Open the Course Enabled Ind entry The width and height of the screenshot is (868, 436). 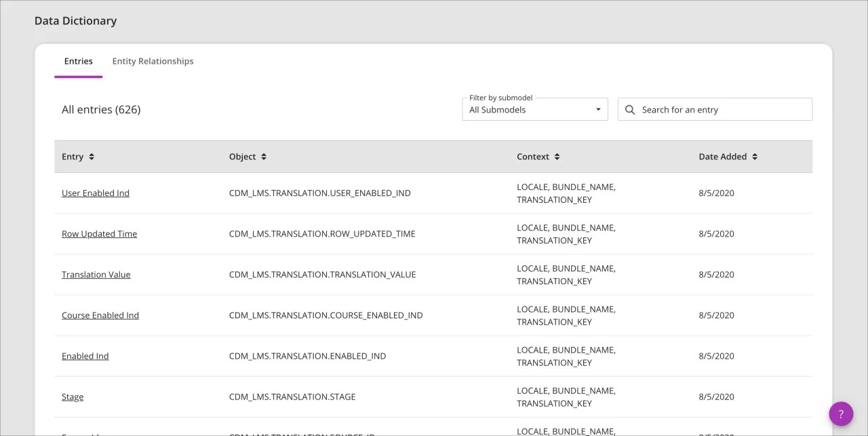point(100,315)
